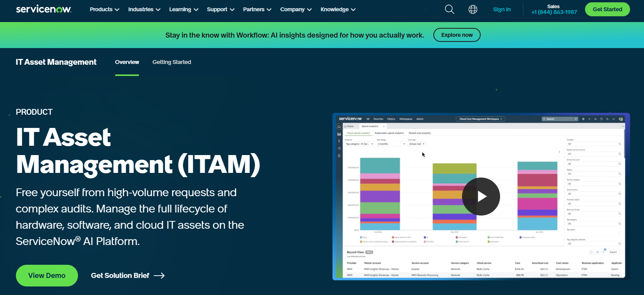Open the site search magnifier icon
Screen dimensions: 644x295
pyautogui.click(x=449, y=9)
